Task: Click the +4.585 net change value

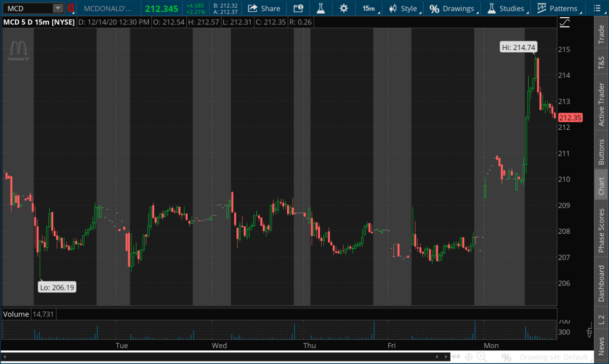Action: [194, 5]
